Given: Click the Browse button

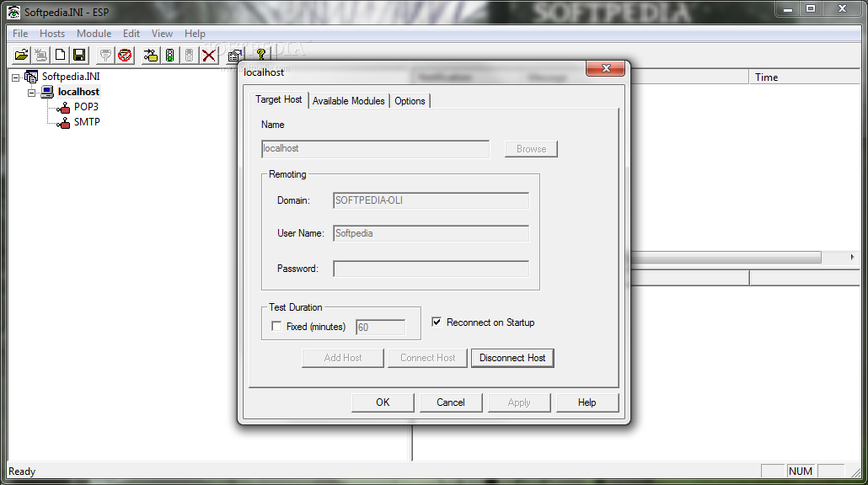Looking at the screenshot, I should [x=531, y=149].
